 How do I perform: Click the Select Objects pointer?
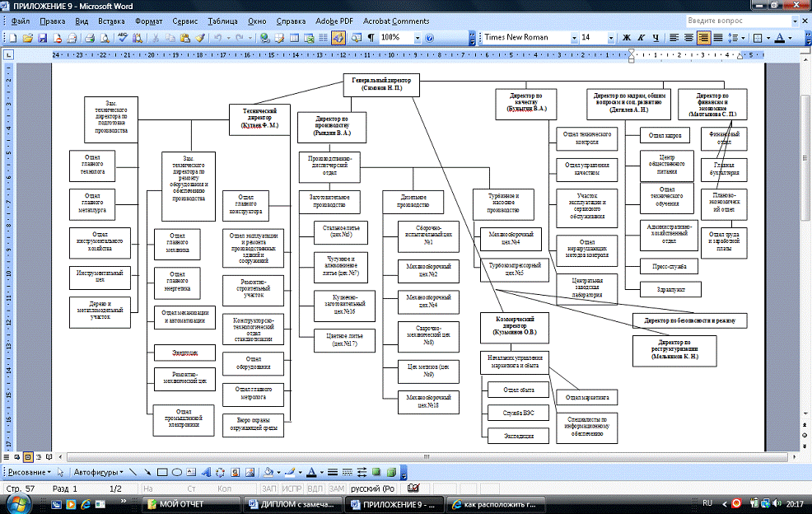[61, 472]
